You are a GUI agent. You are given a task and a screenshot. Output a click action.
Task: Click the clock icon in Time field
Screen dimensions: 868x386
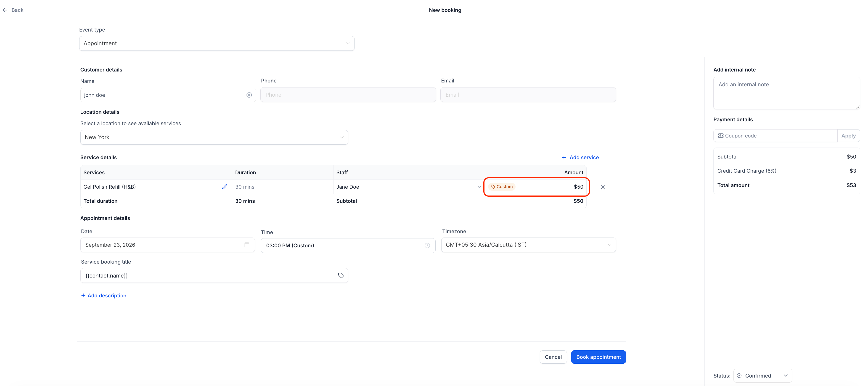pos(427,246)
